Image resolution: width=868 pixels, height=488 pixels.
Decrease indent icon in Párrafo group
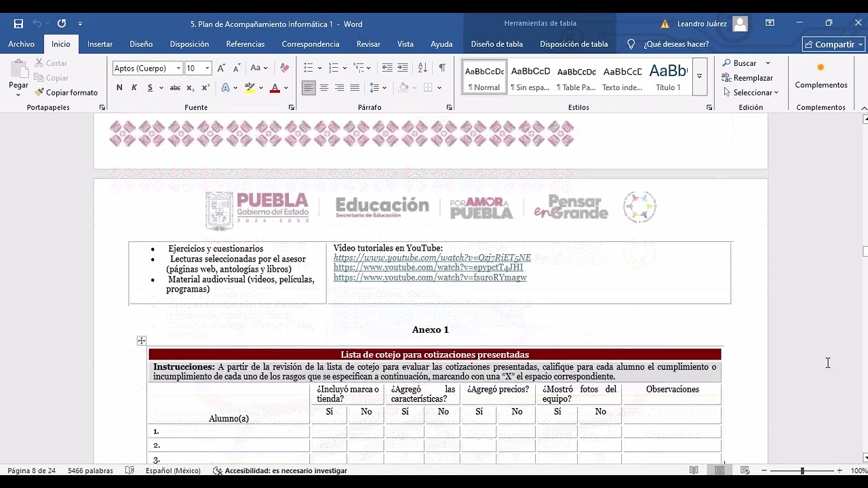(387, 68)
